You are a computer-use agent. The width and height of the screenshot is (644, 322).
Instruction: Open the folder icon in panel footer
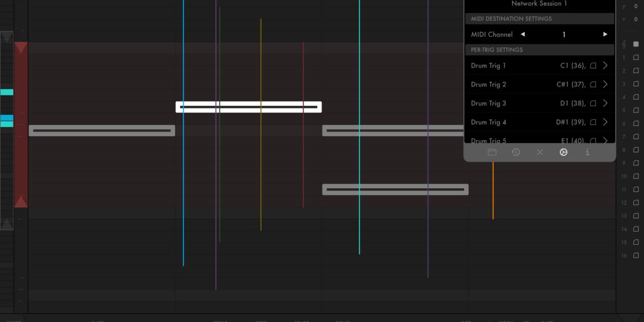[492, 152]
